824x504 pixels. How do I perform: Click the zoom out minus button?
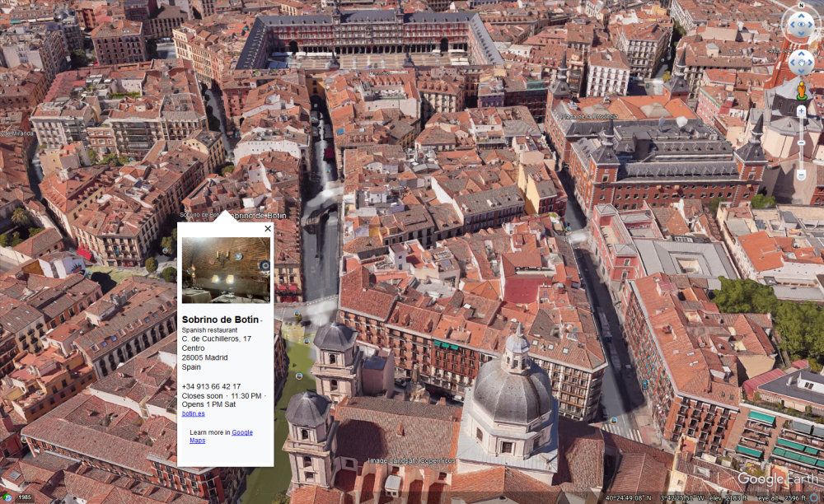[801, 175]
